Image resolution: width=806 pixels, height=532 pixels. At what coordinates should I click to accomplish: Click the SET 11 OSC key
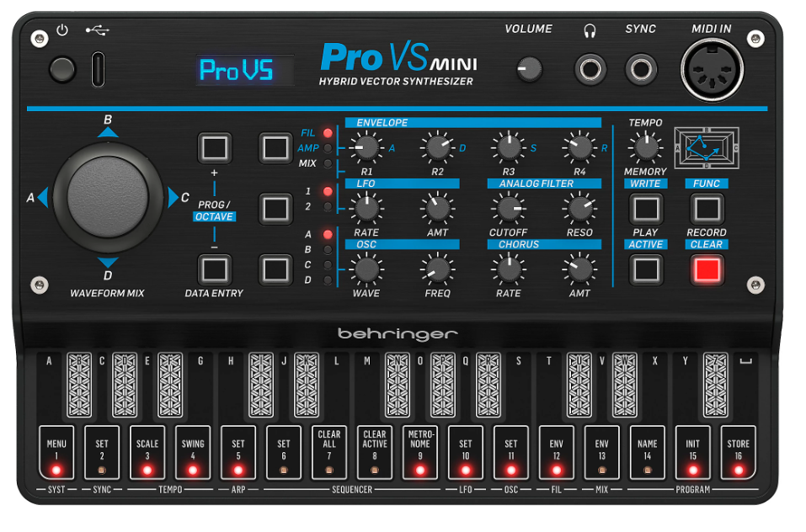(511, 452)
